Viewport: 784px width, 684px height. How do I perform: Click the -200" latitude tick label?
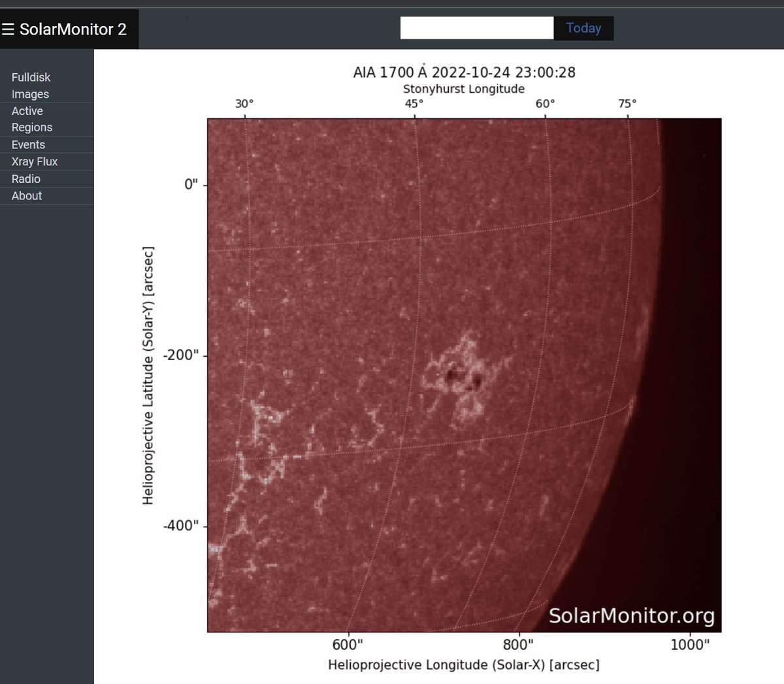(181, 355)
